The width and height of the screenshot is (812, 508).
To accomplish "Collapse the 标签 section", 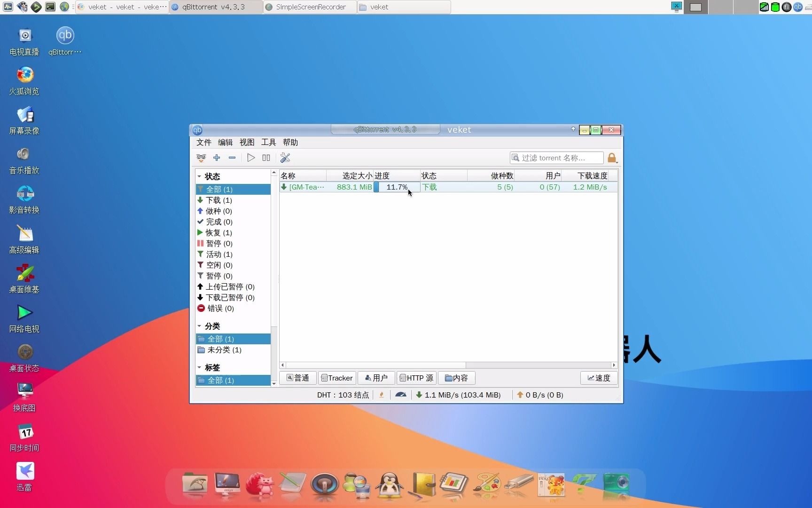I will pos(199,367).
